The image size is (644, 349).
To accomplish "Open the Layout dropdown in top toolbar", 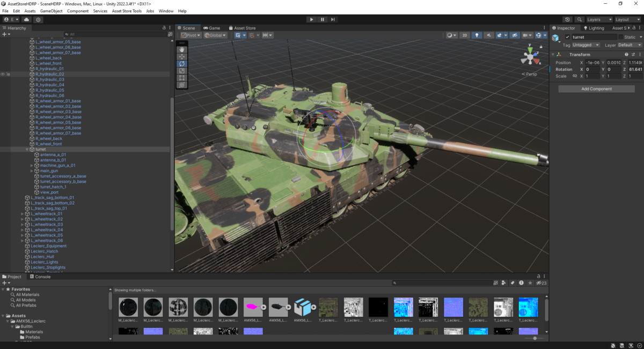I will point(628,19).
